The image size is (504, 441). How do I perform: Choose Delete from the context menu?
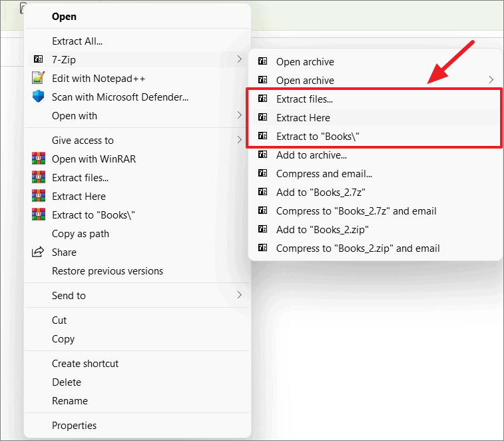pos(138,382)
